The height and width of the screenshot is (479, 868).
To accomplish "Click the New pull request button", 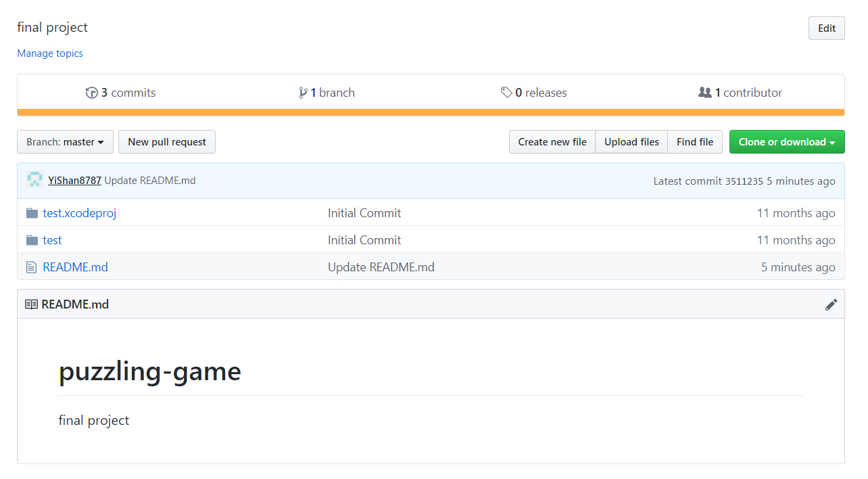I will click(x=167, y=142).
